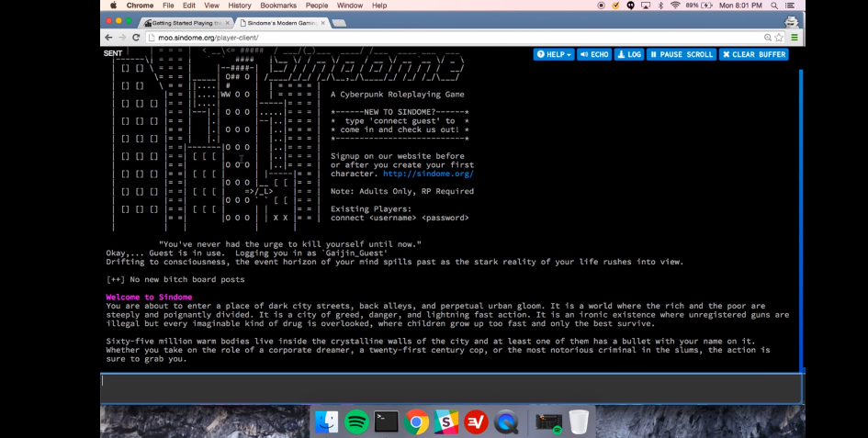Open the Edit menu
The height and width of the screenshot is (438, 868).
(189, 6)
